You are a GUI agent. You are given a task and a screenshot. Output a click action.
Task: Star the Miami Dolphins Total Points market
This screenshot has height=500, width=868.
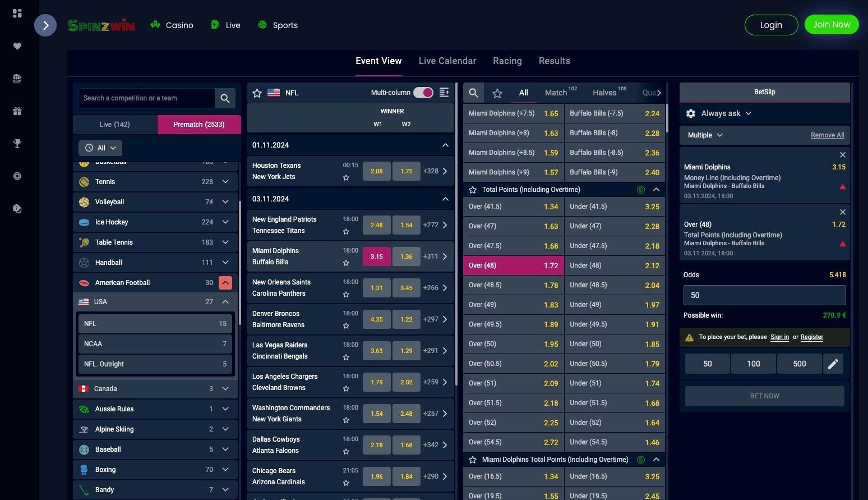pyautogui.click(x=473, y=460)
